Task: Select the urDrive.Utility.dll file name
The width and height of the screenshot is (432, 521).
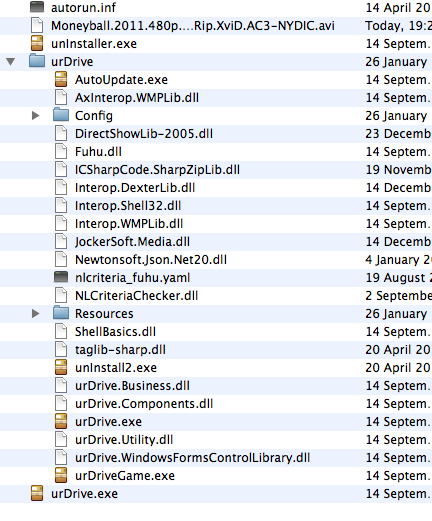Action: point(124,440)
